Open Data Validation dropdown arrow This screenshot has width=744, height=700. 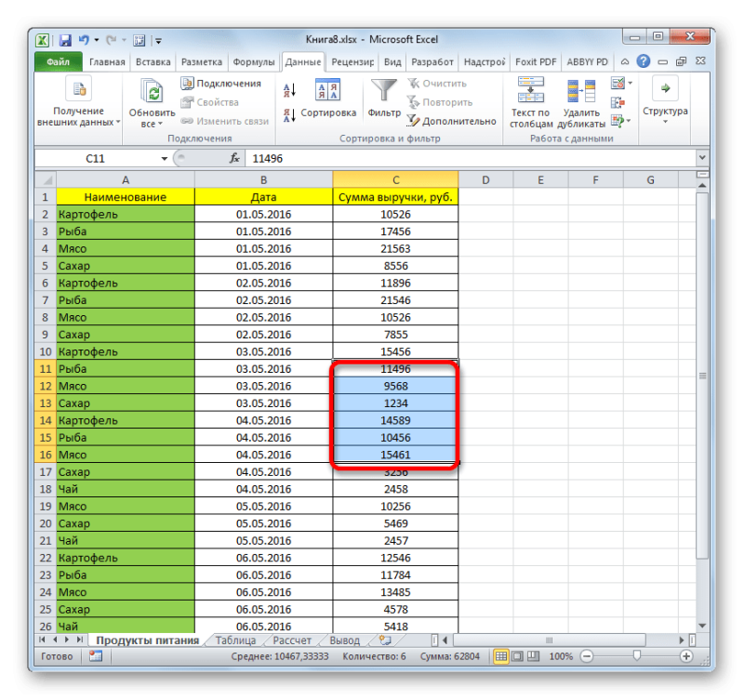pyautogui.click(x=631, y=84)
